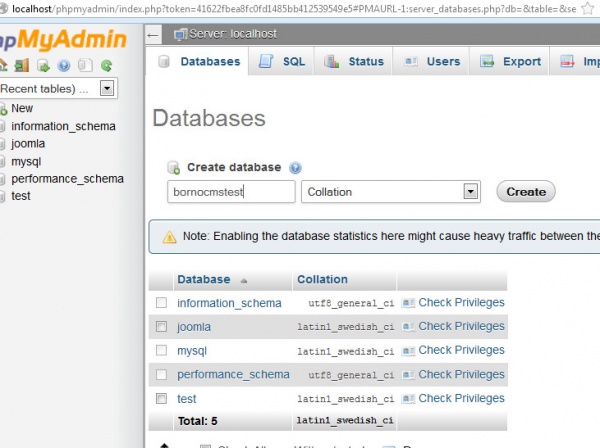Image resolution: width=600 pixels, height=448 pixels.
Task: Switch to the Databases tab
Action: [x=197, y=62]
